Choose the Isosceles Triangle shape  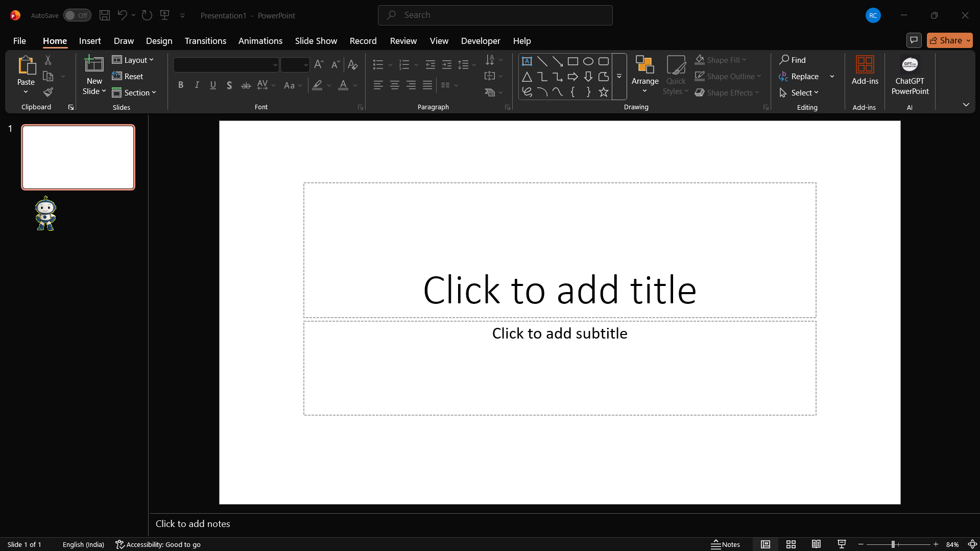(x=527, y=77)
